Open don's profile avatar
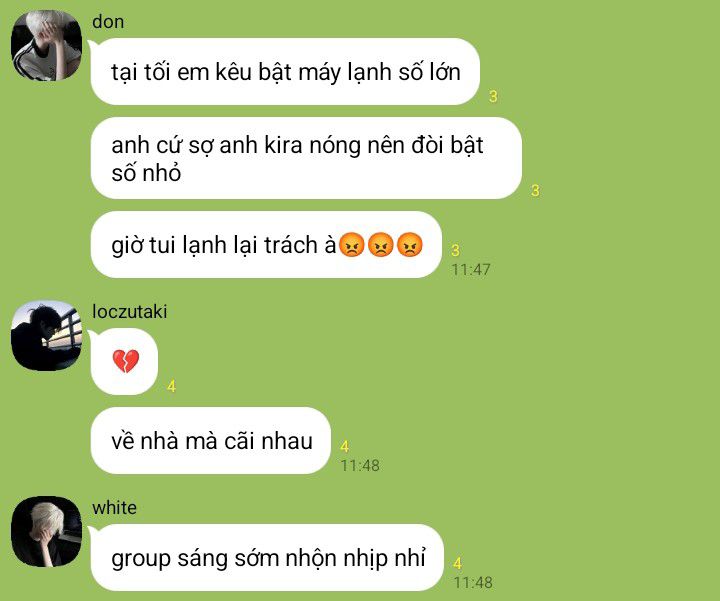 (46, 46)
